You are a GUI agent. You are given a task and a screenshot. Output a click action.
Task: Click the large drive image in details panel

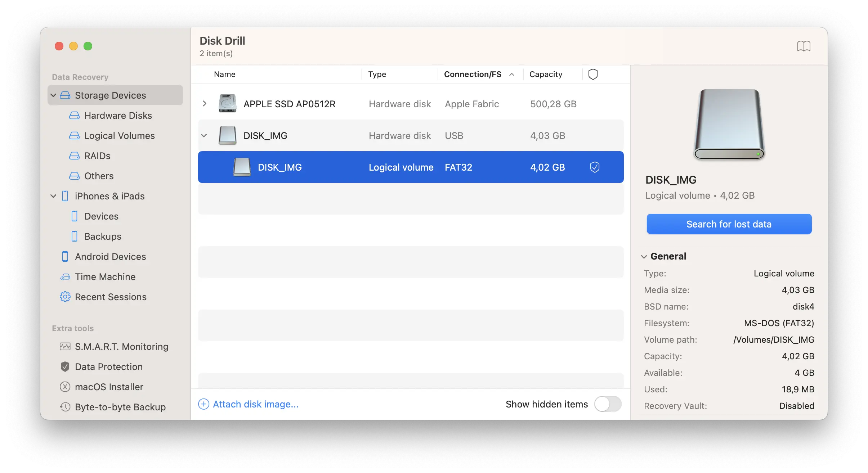click(x=729, y=125)
